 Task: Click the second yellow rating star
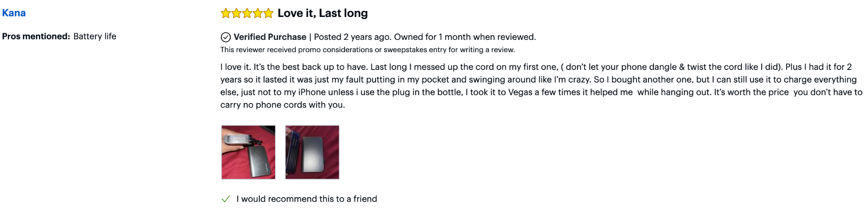tap(236, 14)
